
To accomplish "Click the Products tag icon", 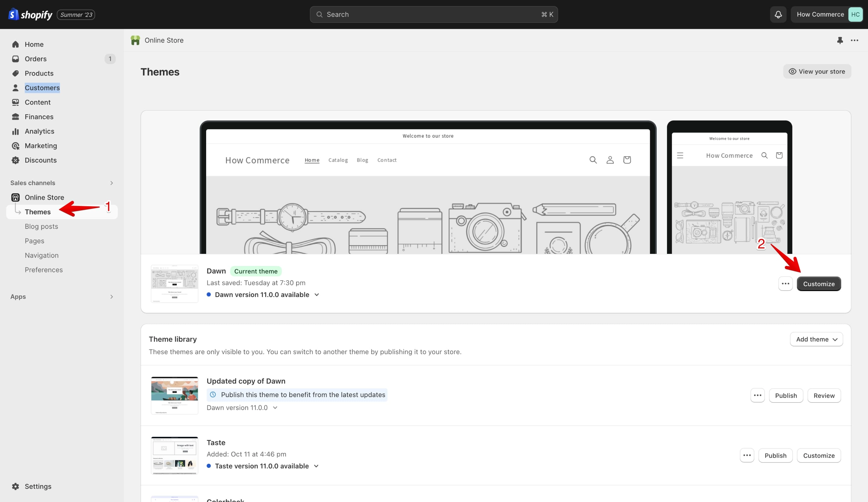I will click(15, 73).
